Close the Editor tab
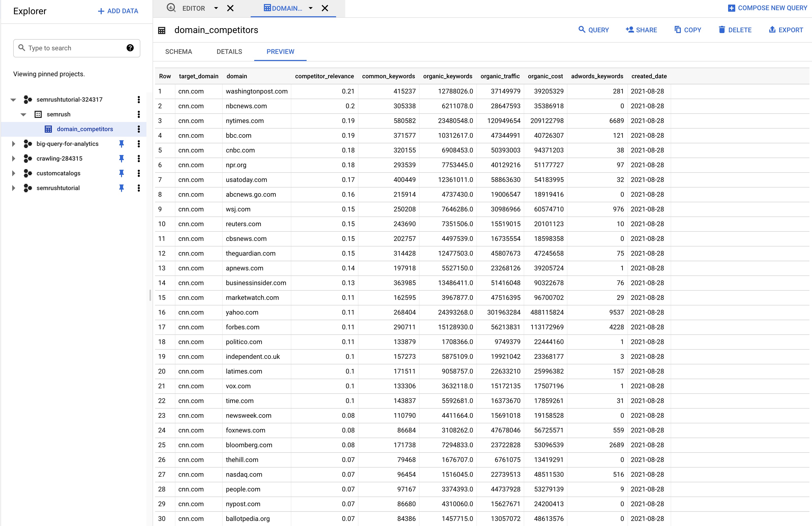The image size is (812, 526). 231,8
